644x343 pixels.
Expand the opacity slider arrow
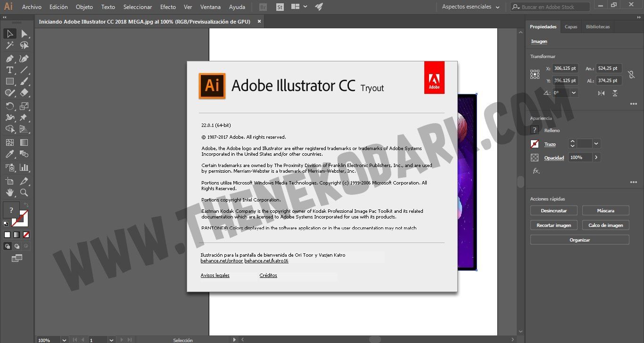[596, 157]
